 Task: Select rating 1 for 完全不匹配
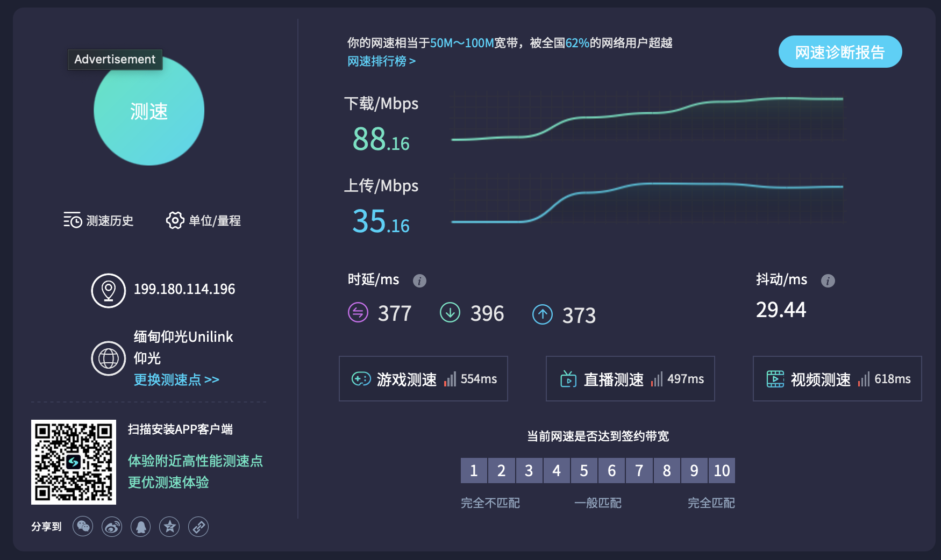tap(474, 470)
